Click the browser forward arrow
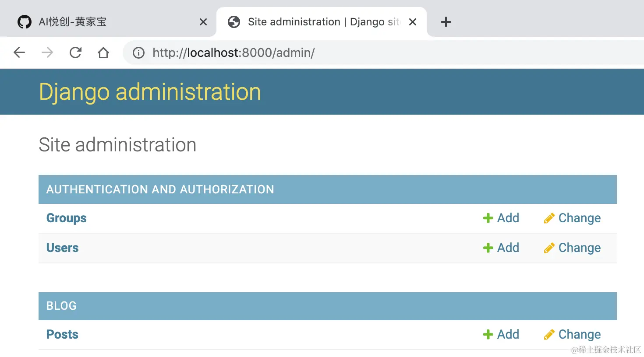This screenshot has height=357, width=644. [x=47, y=53]
